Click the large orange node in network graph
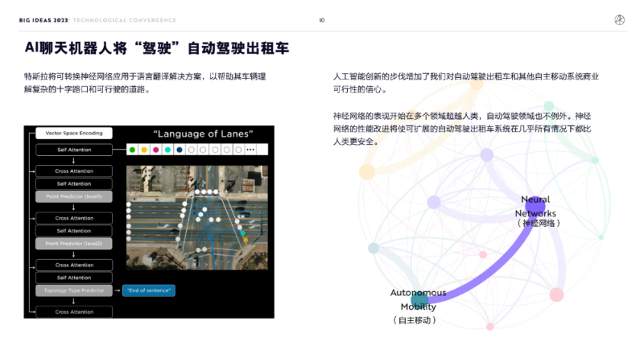The width and height of the screenshot is (644, 362). (367, 171)
